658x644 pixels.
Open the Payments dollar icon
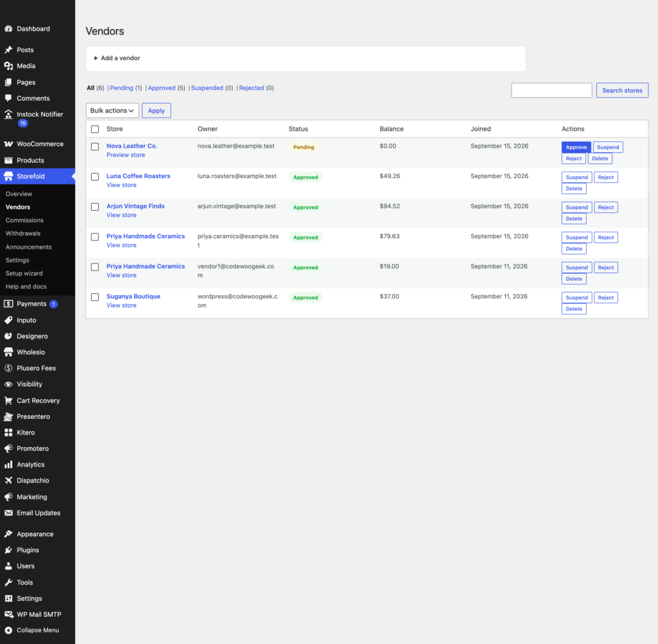[x=8, y=303]
